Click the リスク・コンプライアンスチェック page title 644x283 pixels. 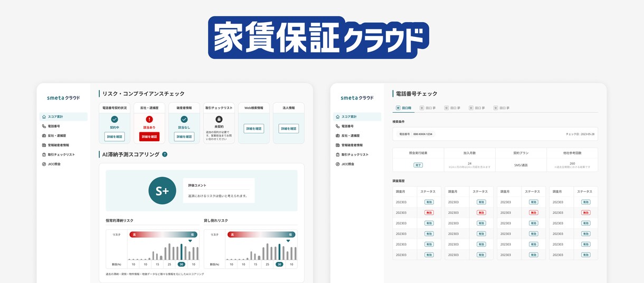click(144, 94)
